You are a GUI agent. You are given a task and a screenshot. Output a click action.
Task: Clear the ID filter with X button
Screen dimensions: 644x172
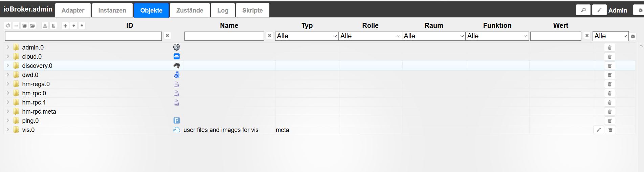[x=167, y=35]
